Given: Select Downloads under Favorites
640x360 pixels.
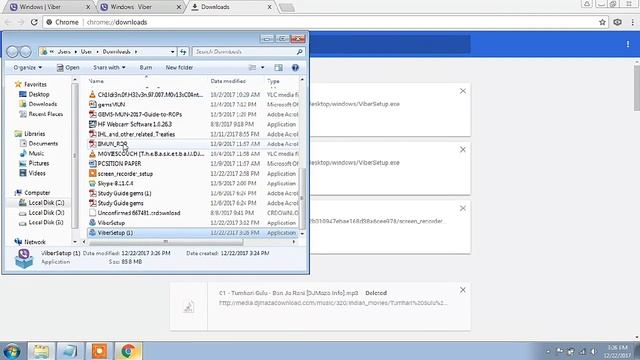Looking at the screenshot, I should pyautogui.click(x=42, y=104).
